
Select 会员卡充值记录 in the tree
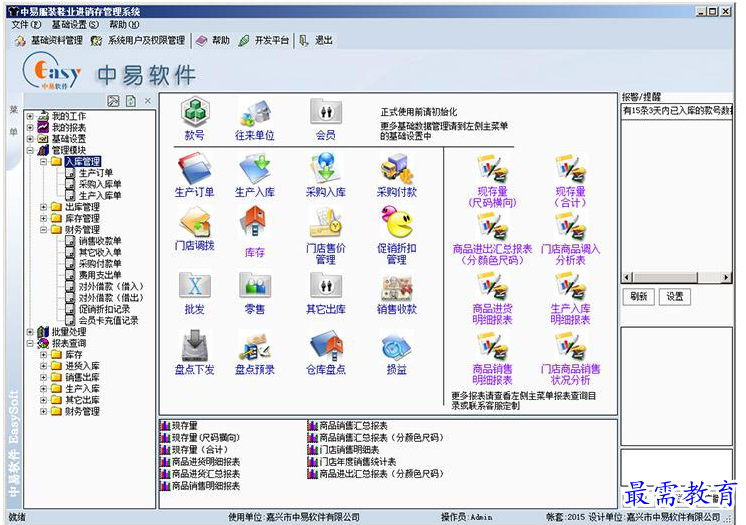tap(108, 320)
